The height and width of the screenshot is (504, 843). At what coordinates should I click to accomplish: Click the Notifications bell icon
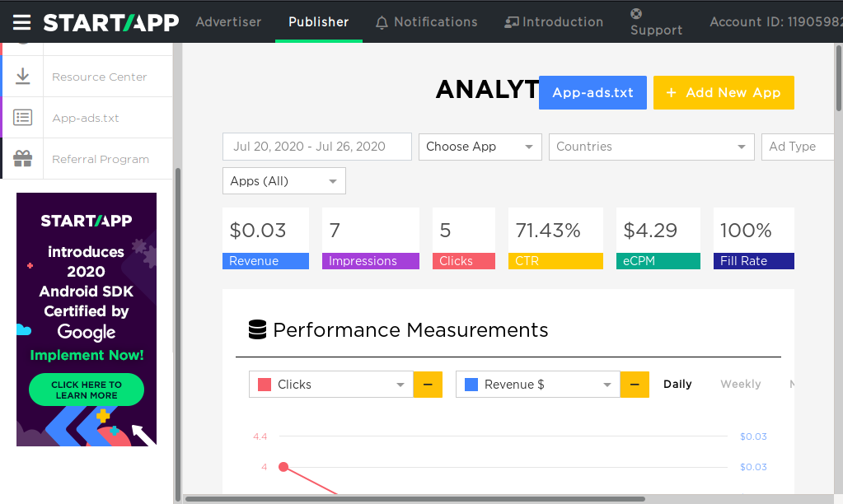click(382, 22)
